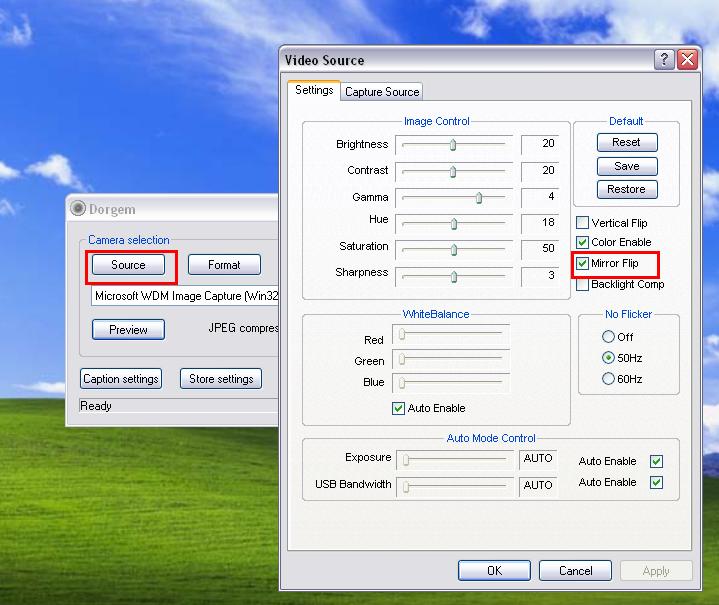The image size is (719, 605).
Task: Enable the Vertical Flip checkbox
Action: (x=582, y=223)
